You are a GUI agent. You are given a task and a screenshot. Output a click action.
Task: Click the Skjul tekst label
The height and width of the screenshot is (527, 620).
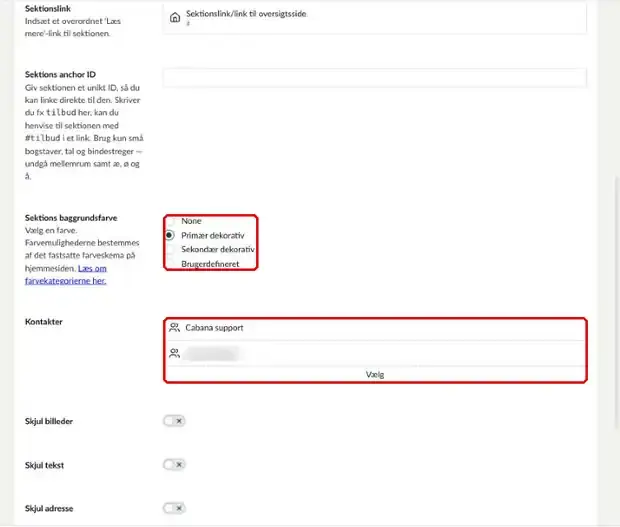click(44, 465)
